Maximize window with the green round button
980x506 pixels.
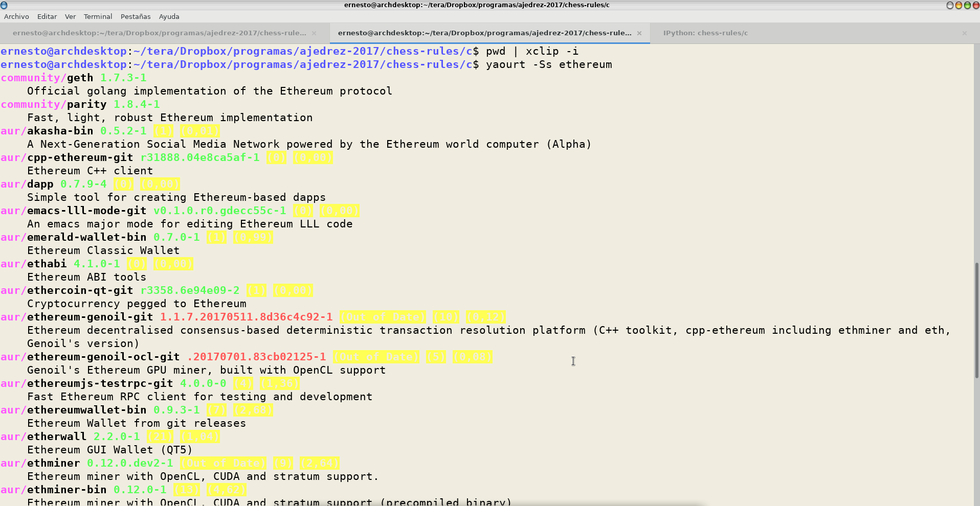(967, 5)
